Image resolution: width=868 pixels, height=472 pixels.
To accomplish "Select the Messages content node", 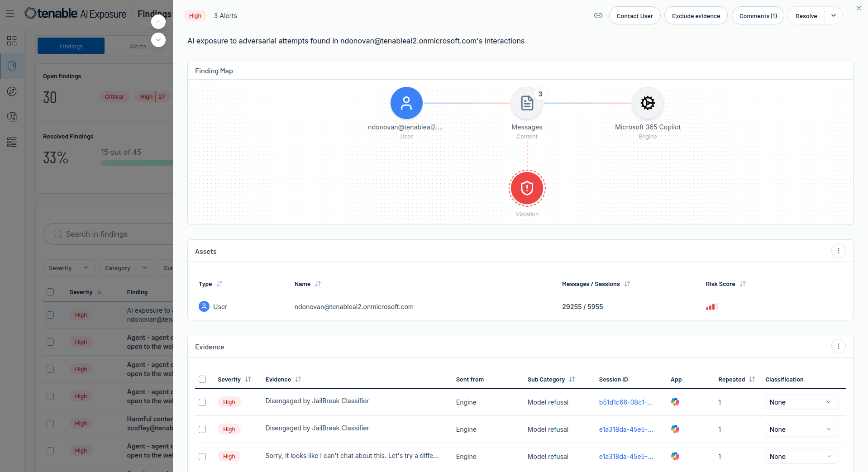I will click(x=527, y=103).
